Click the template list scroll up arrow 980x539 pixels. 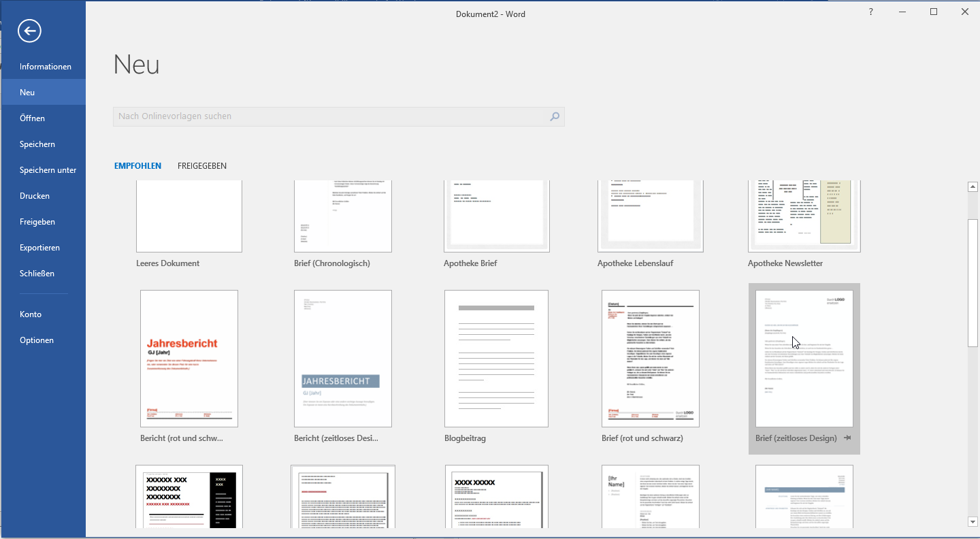pyautogui.click(x=973, y=186)
